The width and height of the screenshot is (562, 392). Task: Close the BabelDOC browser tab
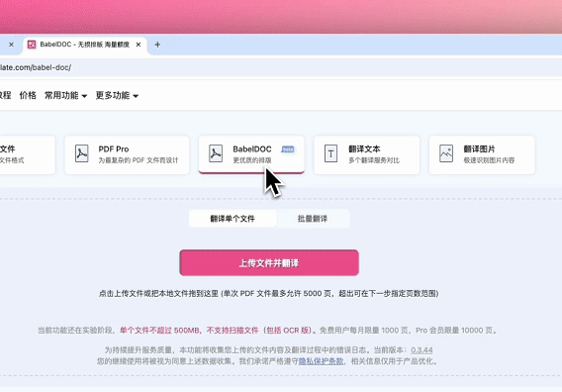click(x=139, y=45)
